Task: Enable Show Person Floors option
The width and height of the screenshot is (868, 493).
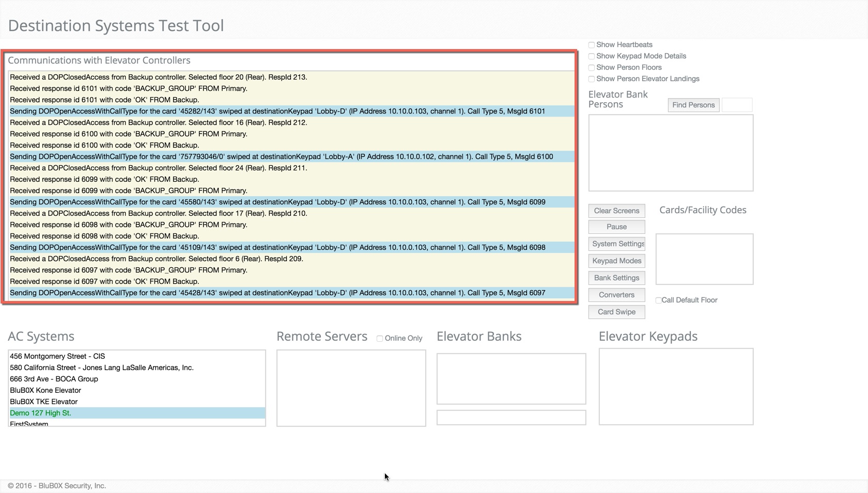Action: click(591, 68)
